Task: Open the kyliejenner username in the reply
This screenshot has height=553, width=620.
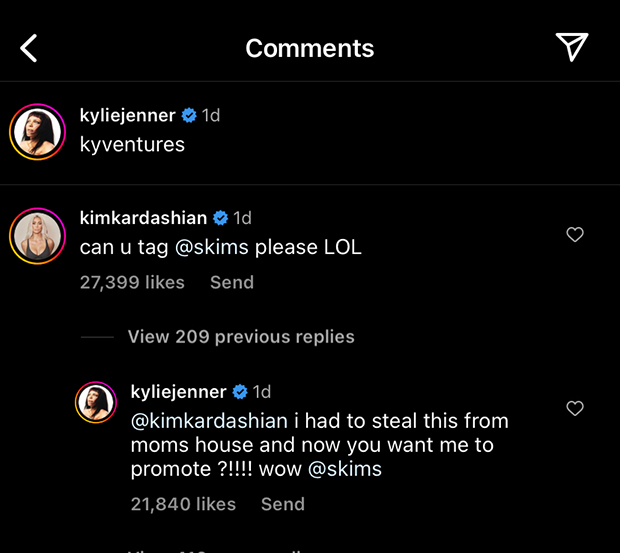Action: coord(179,391)
